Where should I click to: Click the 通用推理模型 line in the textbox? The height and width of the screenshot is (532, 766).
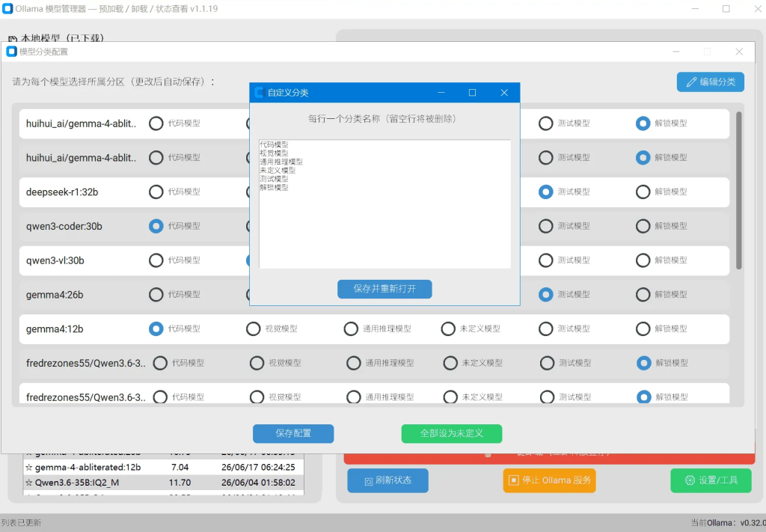coord(281,162)
